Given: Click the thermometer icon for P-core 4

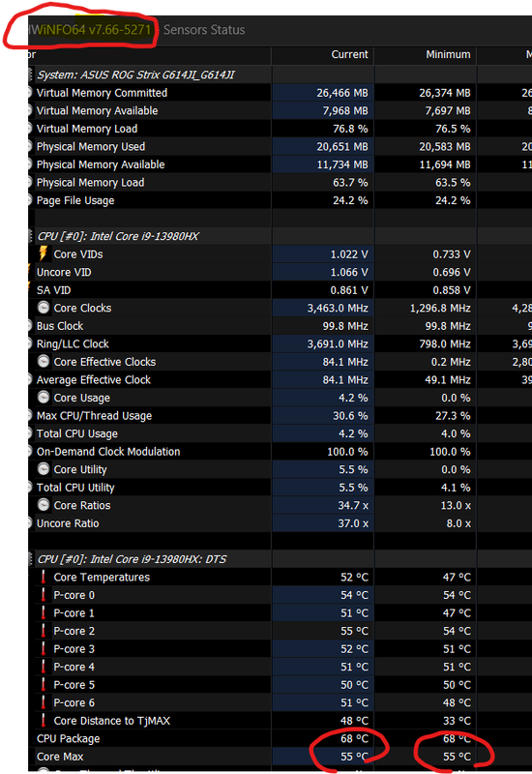Looking at the screenshot, I should [43, 667].
